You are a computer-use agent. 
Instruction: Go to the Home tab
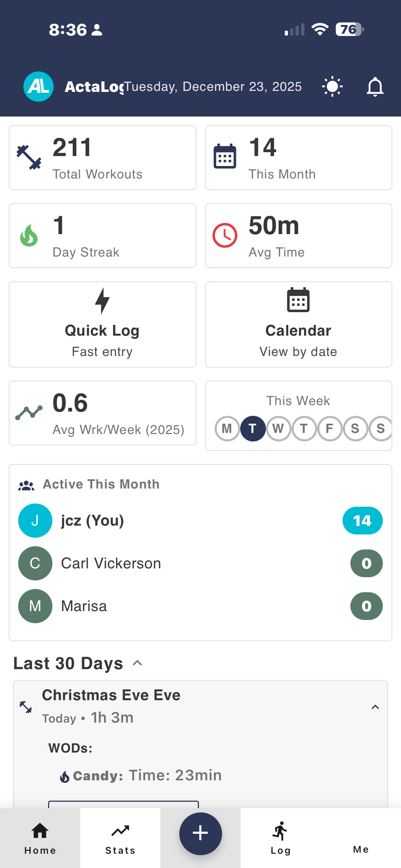[40, 838]
